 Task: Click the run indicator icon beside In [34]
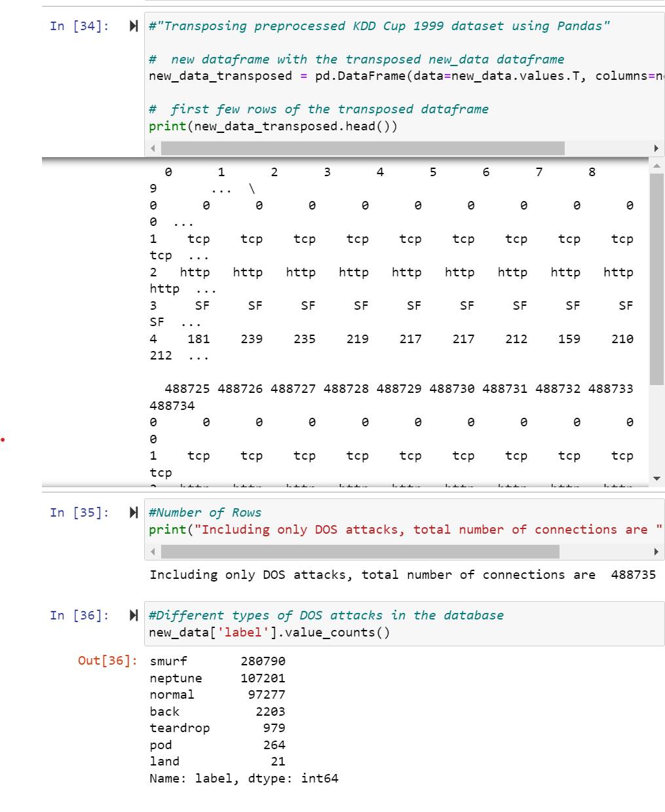[x=133, y=26]
